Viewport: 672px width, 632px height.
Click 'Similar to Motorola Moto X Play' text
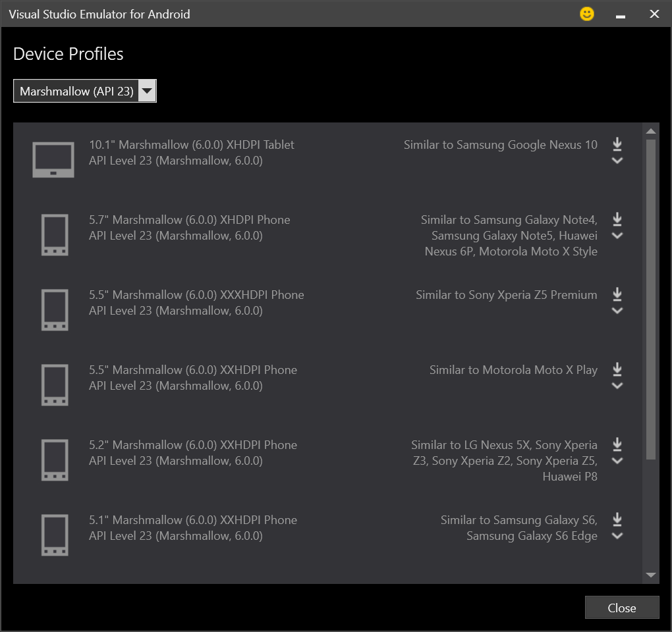coord(513,369)
